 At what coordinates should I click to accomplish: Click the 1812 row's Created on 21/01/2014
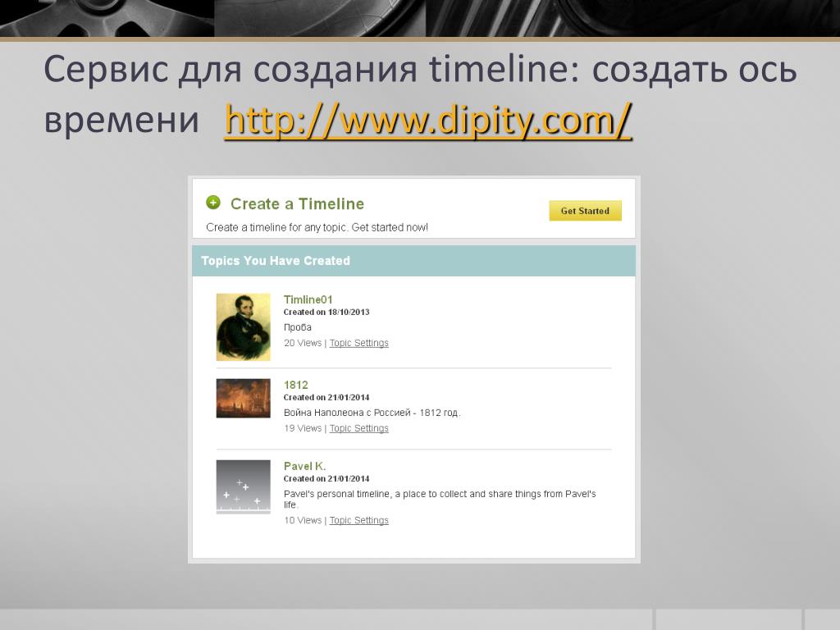[x=326, y=398]
